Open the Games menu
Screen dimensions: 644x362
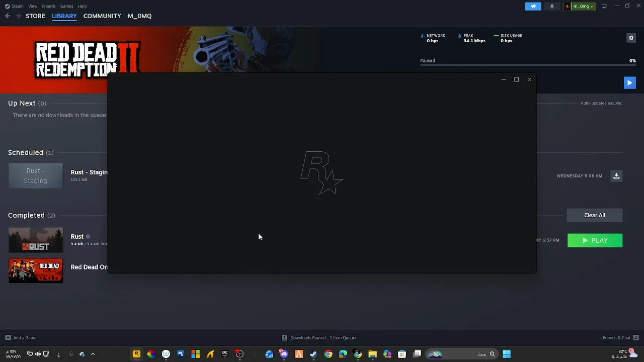[x=67, y=6]
